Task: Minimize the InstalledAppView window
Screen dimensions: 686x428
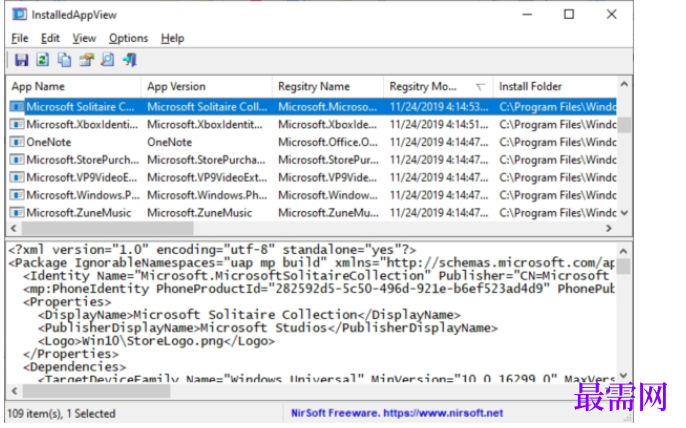Action: pos(527,14)
